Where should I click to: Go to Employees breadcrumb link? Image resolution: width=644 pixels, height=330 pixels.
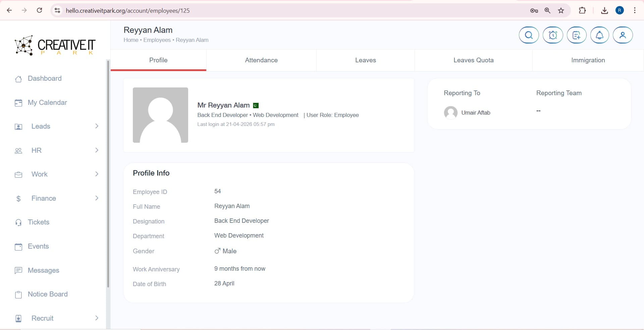pyautogui.click(x=157, y=40)
